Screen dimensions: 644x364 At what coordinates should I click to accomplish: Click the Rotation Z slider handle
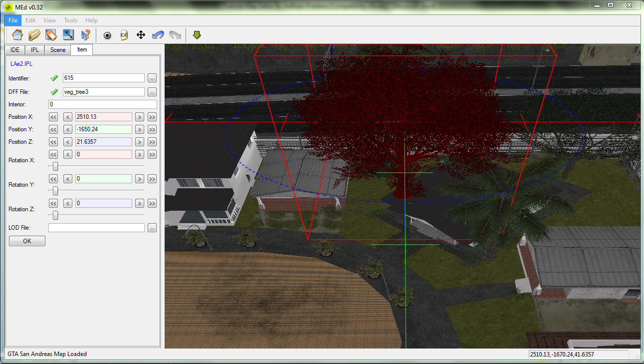55,215
